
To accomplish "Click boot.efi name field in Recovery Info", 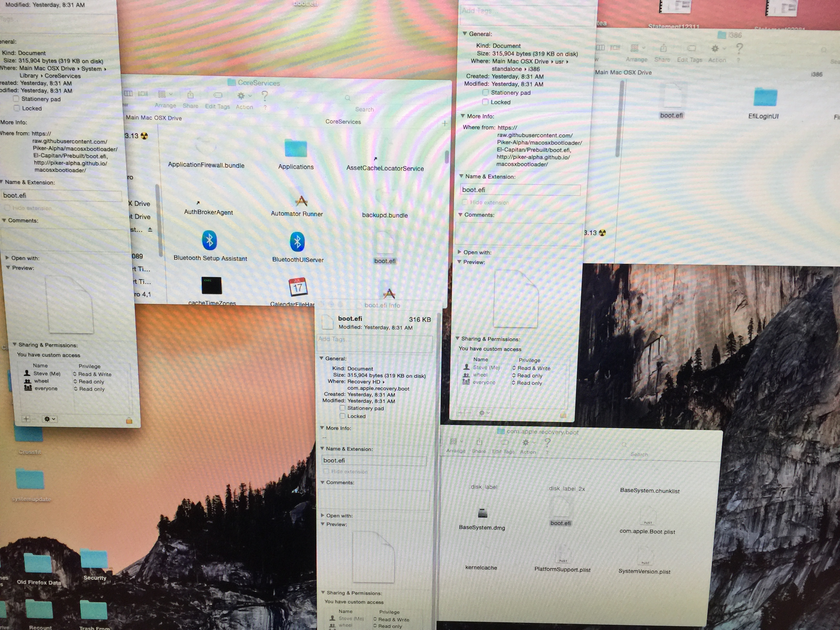I will pos(374,460).
